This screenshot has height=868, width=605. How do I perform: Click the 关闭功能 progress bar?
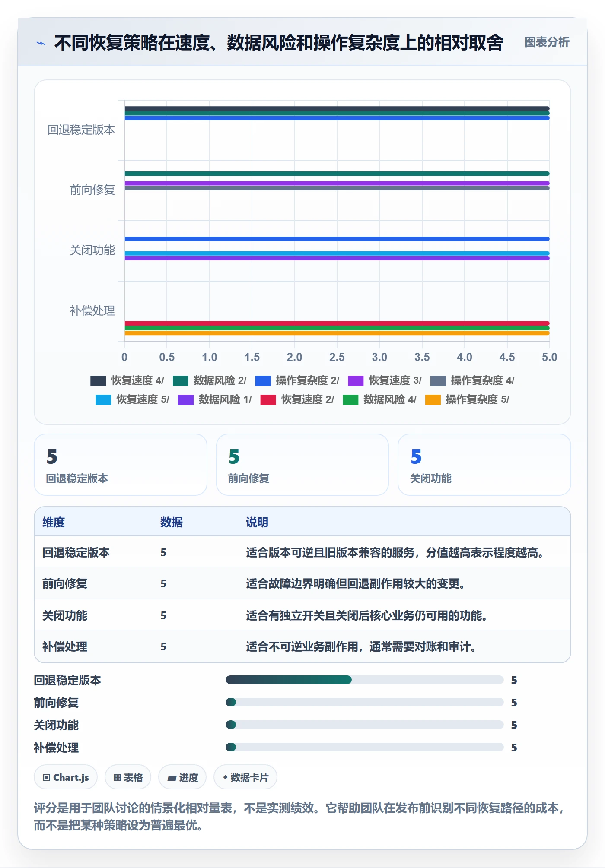(x=365, y=725)
